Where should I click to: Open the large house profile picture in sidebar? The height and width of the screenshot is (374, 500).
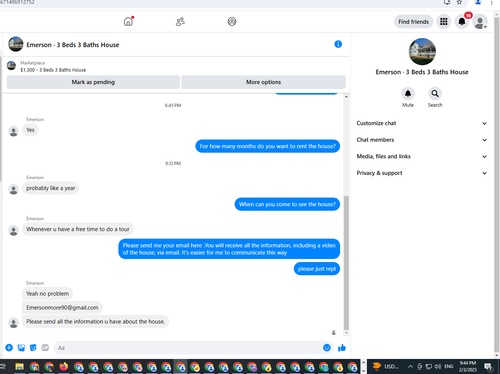(422, 51)
